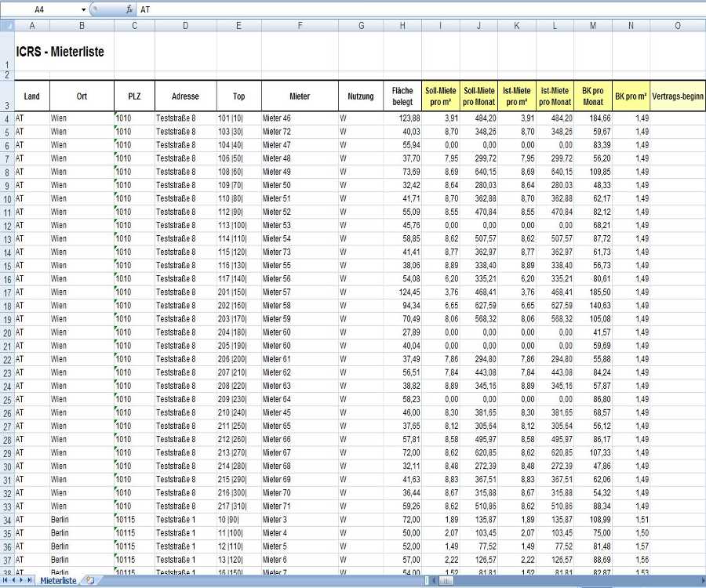Click the BK pro m² header

(x=631, y=96)
